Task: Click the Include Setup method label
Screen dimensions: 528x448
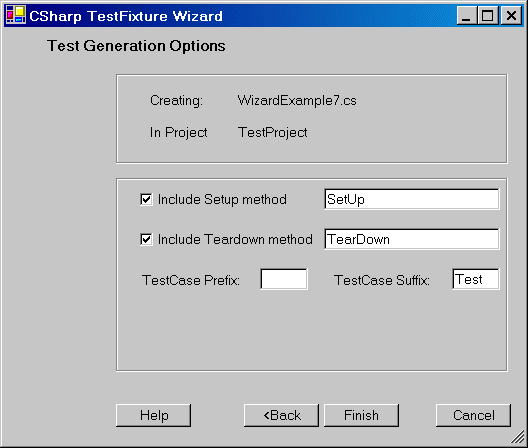Action: pyautogui.click(x=222, y=199)
